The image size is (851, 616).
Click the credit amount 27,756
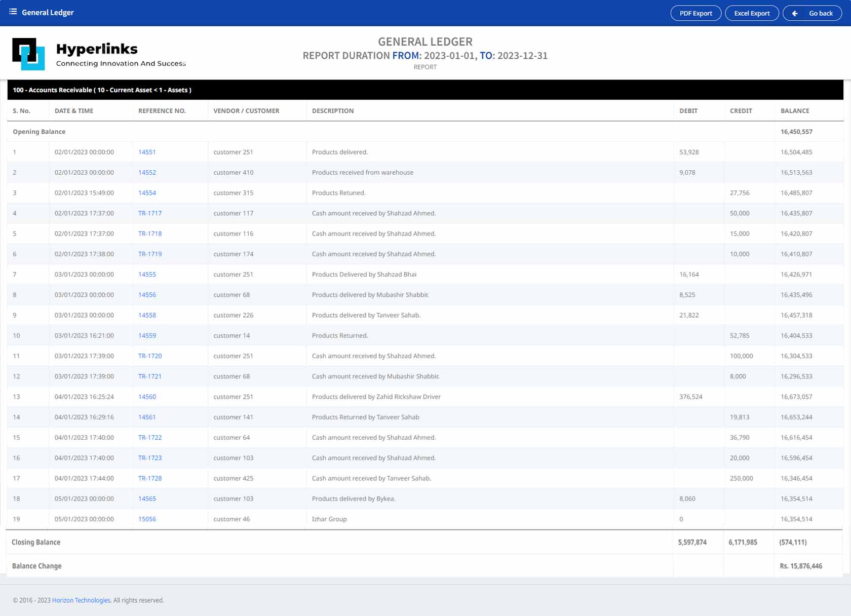(x=740, y=193)
